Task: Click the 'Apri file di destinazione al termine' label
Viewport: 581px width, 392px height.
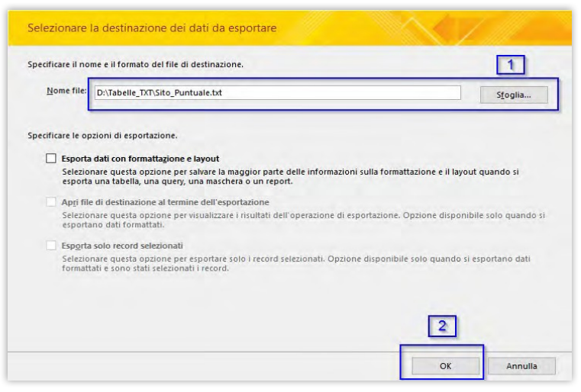Action: (x=165, y=202)
